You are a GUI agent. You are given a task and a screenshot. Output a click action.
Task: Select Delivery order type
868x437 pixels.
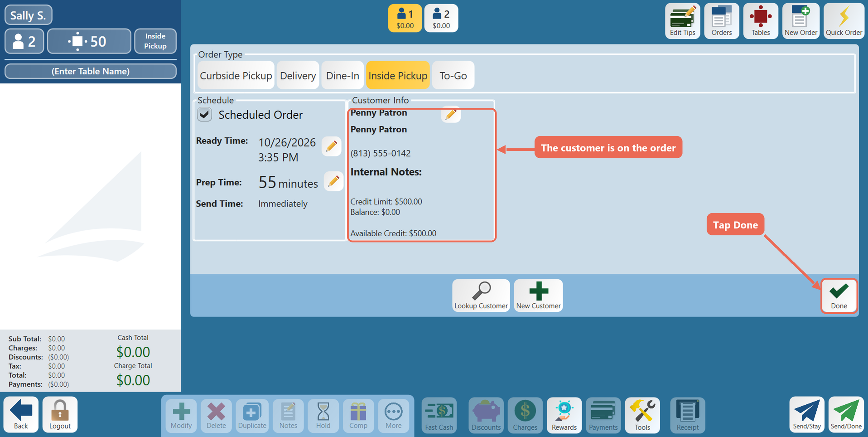coord(298,75)
